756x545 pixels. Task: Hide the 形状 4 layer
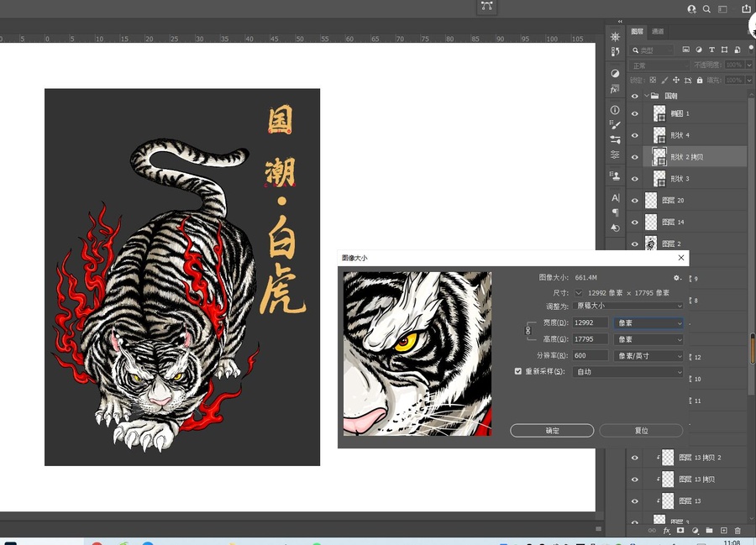[635, 135]
